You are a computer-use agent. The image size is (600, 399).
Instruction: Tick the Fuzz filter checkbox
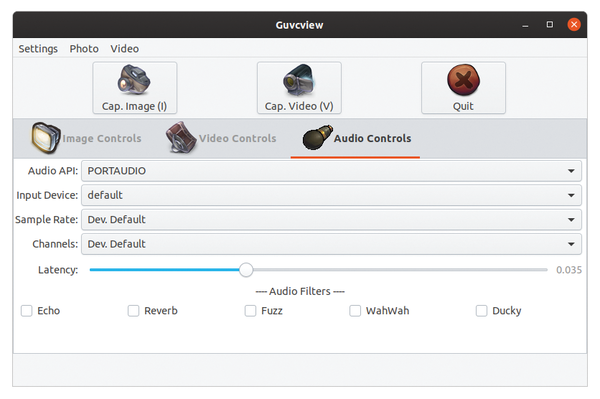[x=250, y=311]
